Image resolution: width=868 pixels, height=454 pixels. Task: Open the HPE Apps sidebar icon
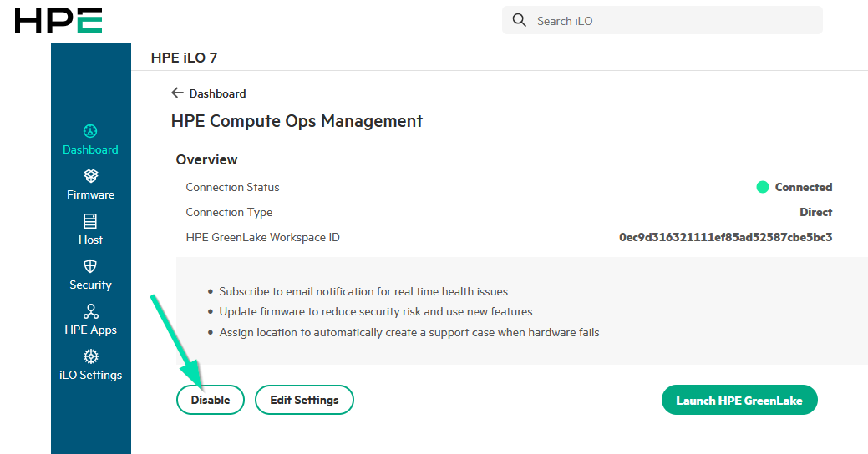click(x=90, y=311)
